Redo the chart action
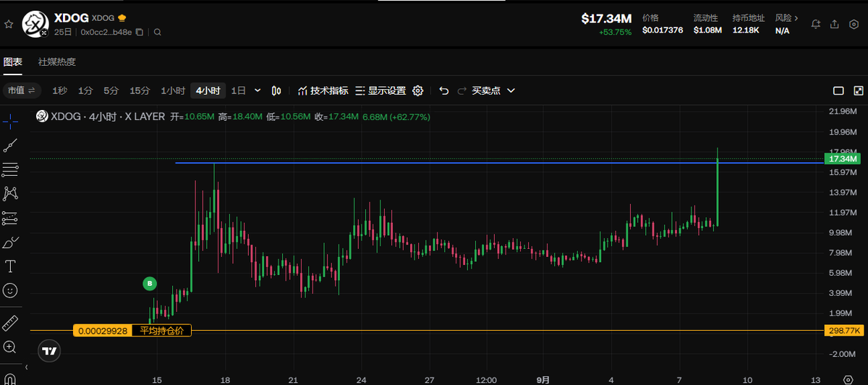This screenshot has height=385, width=868. pos(462,90)
